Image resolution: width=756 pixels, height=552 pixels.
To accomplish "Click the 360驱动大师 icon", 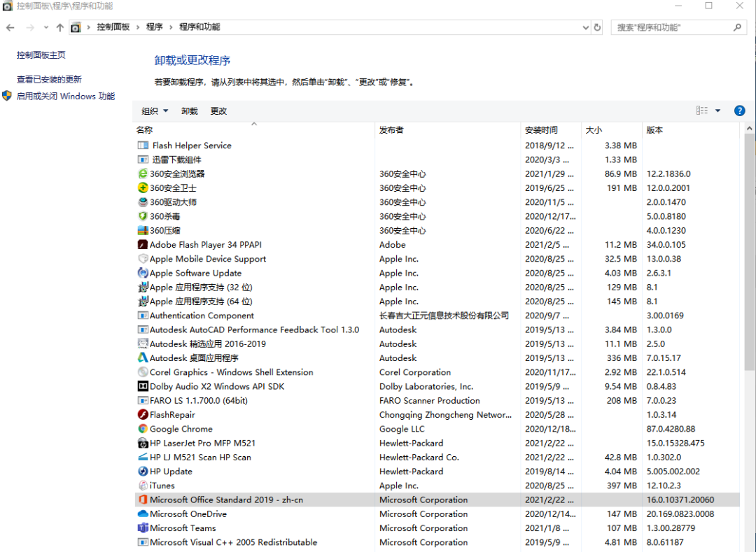I will [143, 202].
